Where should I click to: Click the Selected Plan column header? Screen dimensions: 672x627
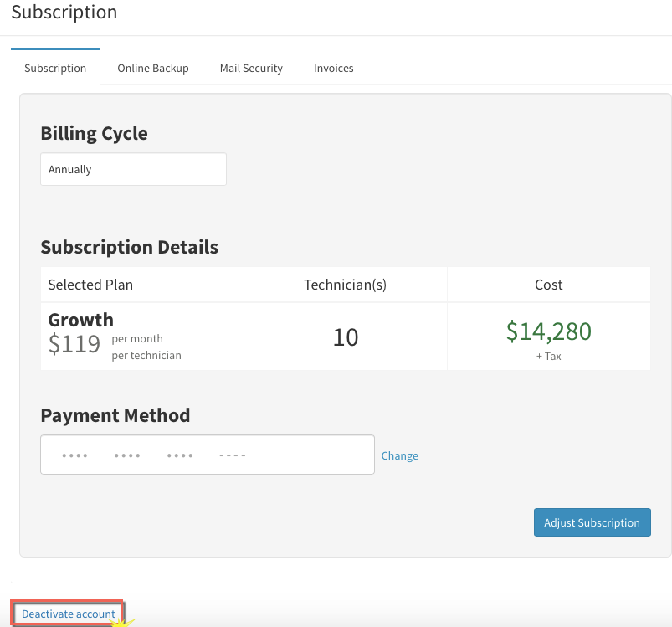(90, 285)
